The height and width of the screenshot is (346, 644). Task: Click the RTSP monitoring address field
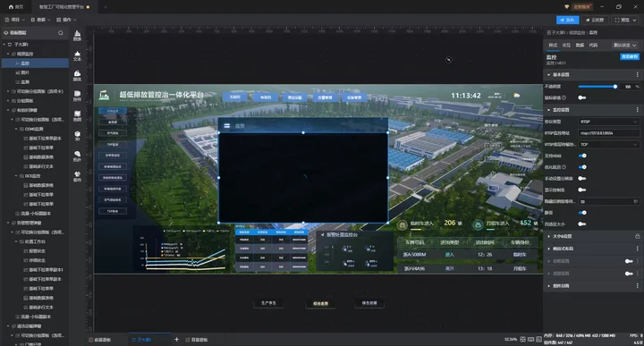609,133
